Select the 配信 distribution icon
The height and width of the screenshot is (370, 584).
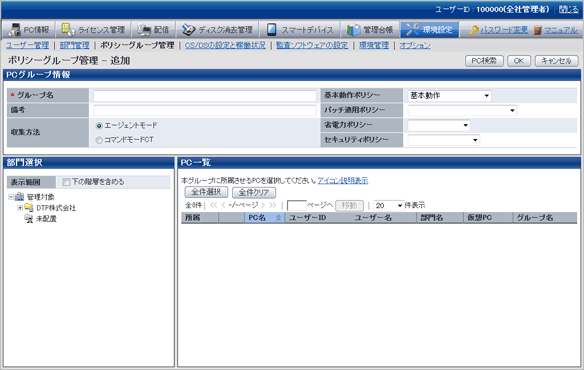click(144, 30)
